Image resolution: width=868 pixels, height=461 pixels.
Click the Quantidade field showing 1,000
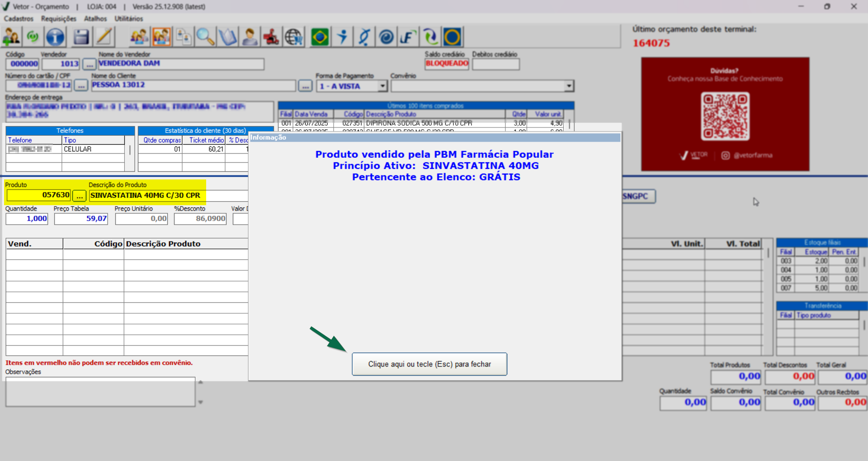[x=27, y=219]
